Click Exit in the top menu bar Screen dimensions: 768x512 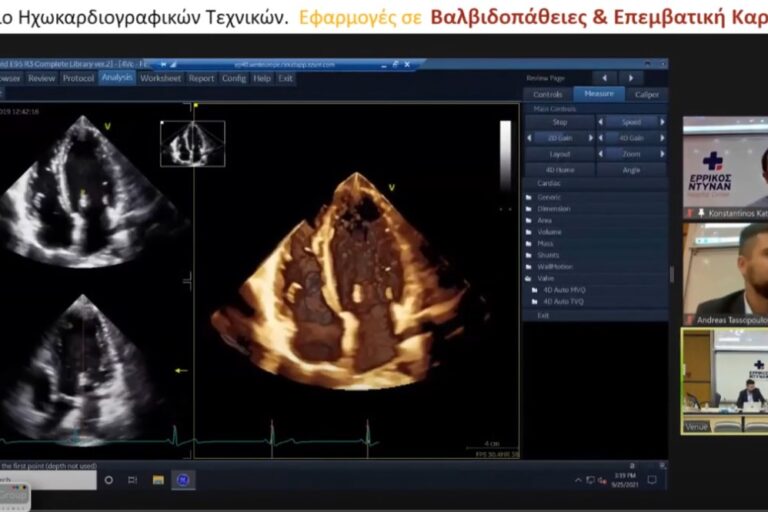pyautogui.click(x=285, y=78)
